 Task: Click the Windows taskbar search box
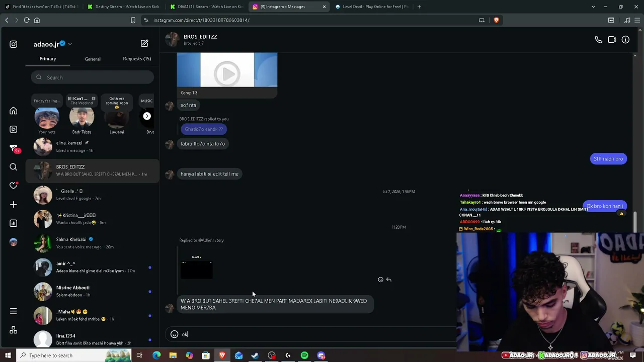coord(73,355)
